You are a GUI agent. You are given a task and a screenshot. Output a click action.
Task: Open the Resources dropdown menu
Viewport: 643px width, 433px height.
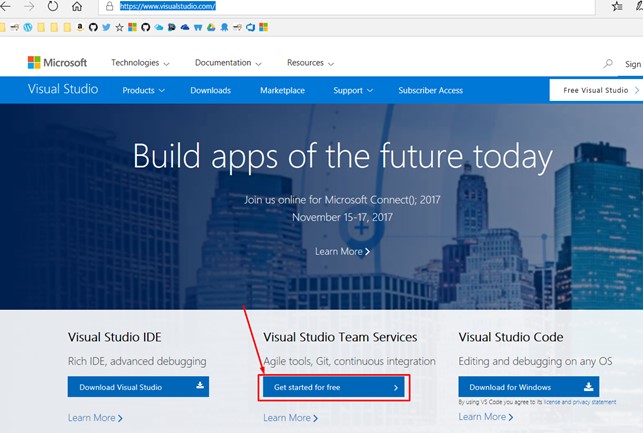pyautogui.click(x=310, y=63)
